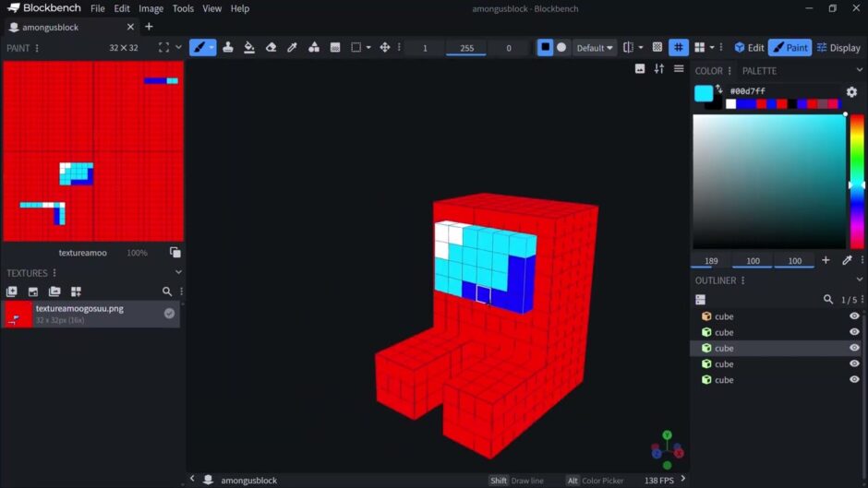Viewport: 868px width, 488px height.
Task: Collapse the Textures panel
Action: pos(178,273)
